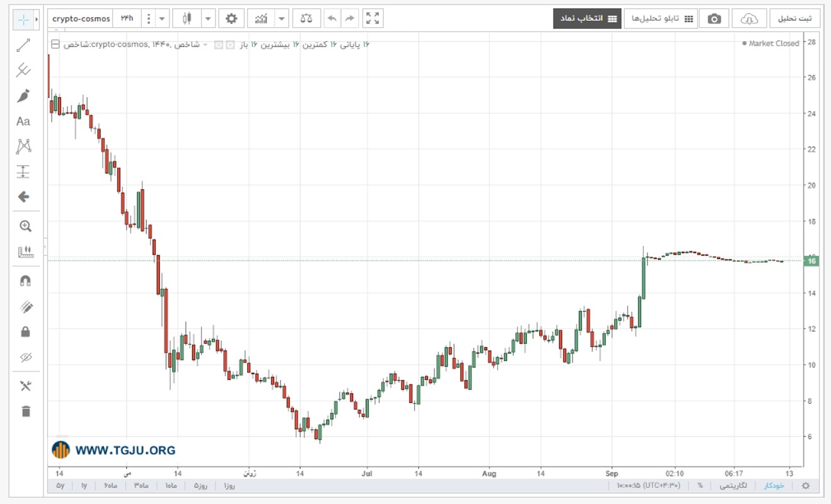
Task: Enter fullscreen chart mode
Action: [x=373, y=19]
